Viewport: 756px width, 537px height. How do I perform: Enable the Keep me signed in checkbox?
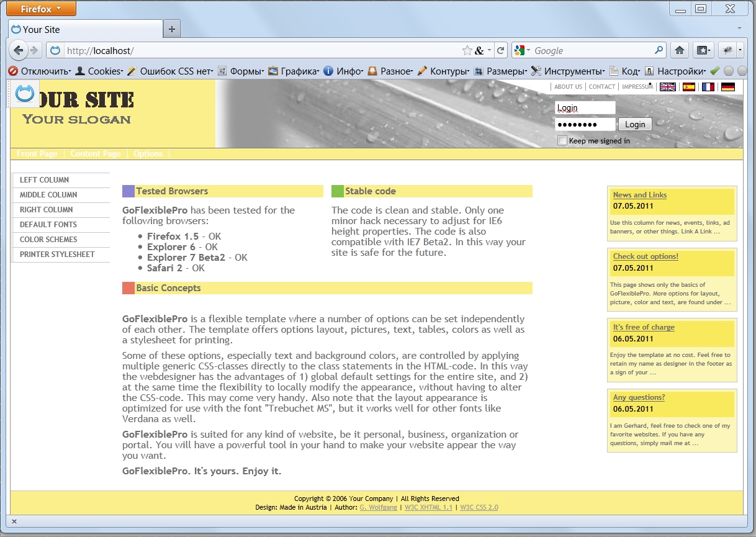(562, 140)
